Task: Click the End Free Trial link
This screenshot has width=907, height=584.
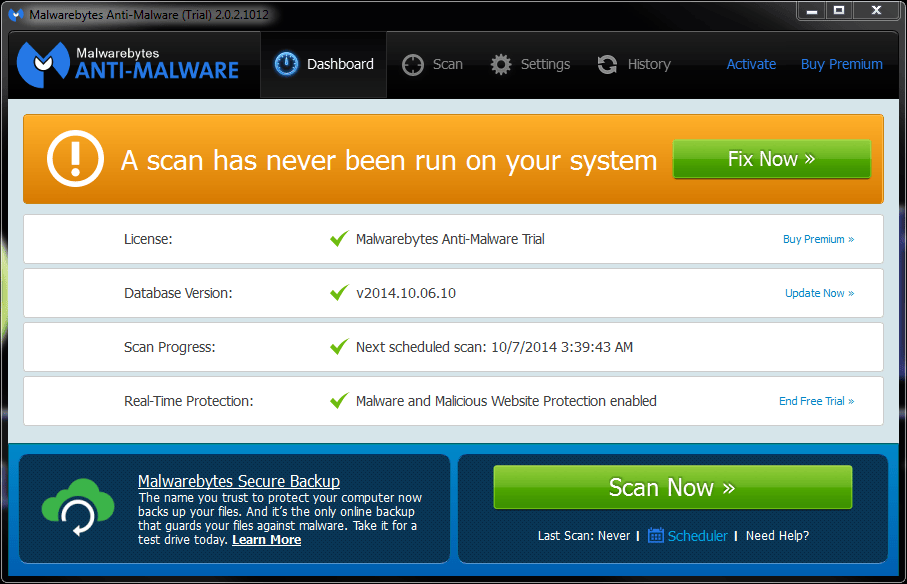Action: point(816,401)
